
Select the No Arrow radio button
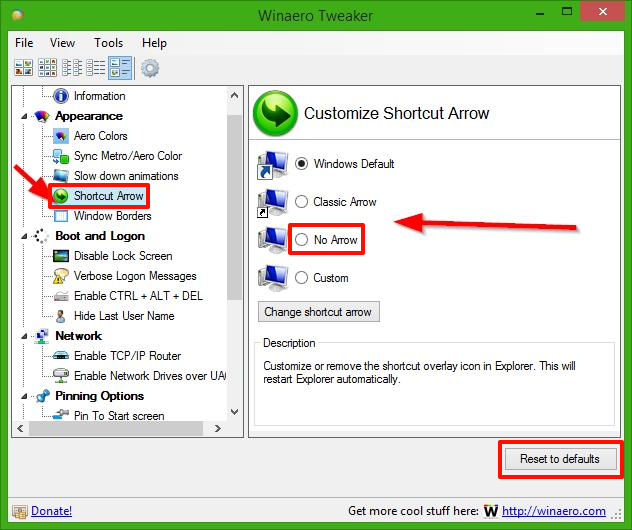click(301, 239)
